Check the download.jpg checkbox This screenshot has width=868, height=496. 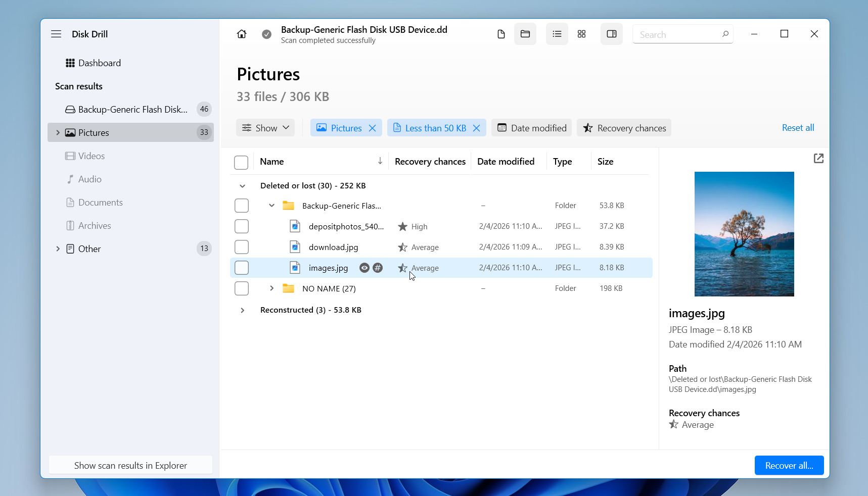(242, 247)
